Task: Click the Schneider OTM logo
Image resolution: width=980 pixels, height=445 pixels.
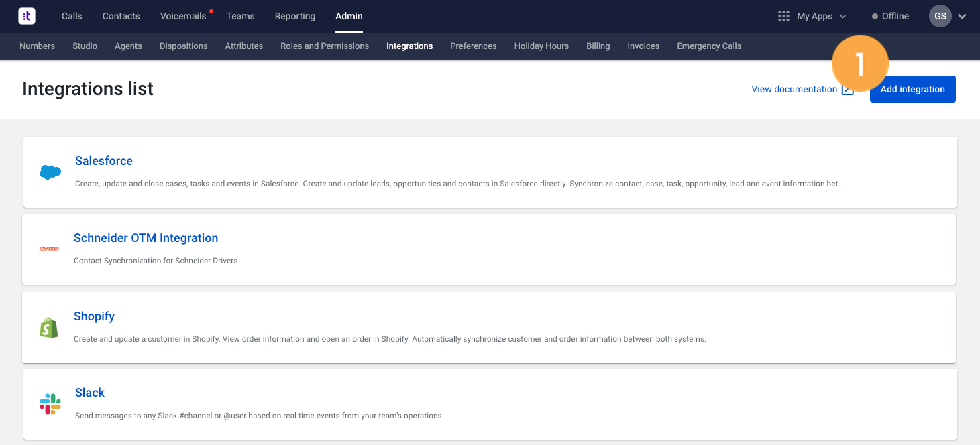Action: 49,249
